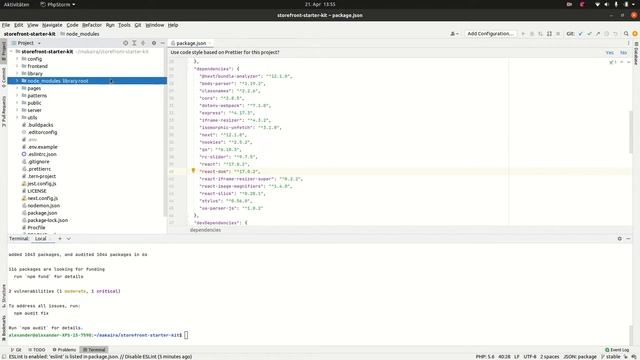The width and height of the screenshot is (640, 360).
Task: Click the Git rollback arrow icon
Action: tap(616, 34)
